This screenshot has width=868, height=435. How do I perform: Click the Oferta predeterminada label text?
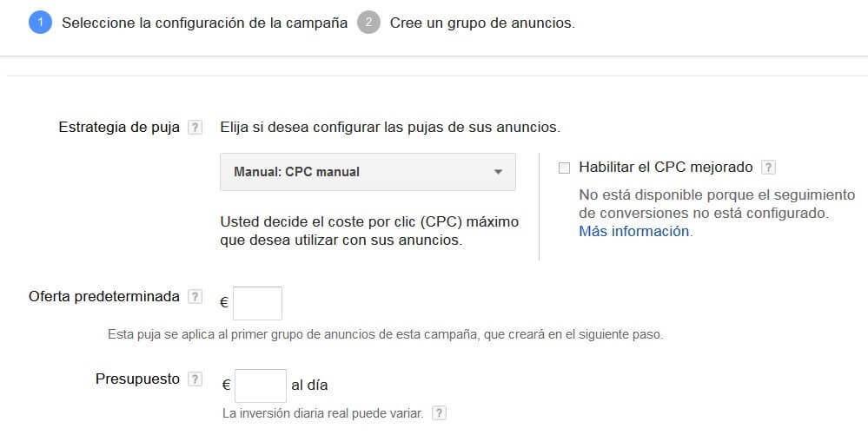(x=104, y=297)
